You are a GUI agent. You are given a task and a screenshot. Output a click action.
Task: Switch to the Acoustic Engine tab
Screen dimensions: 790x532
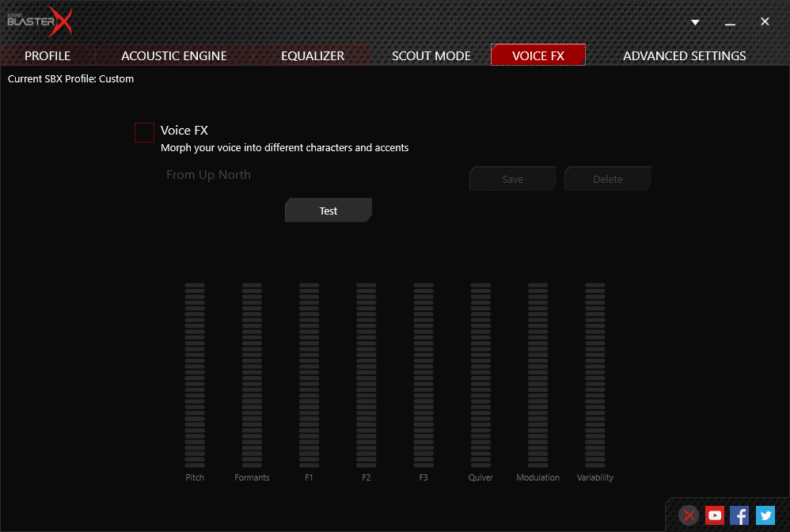[x=174, y=55]
